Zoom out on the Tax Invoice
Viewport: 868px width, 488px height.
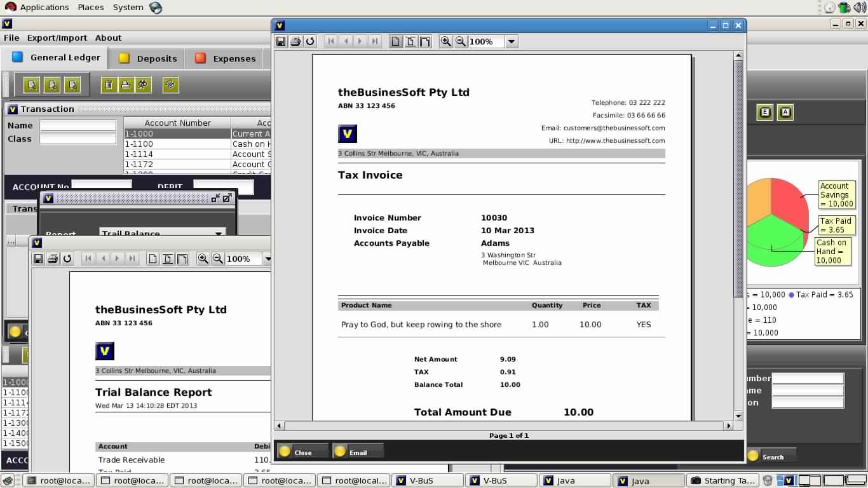(461, 41)
